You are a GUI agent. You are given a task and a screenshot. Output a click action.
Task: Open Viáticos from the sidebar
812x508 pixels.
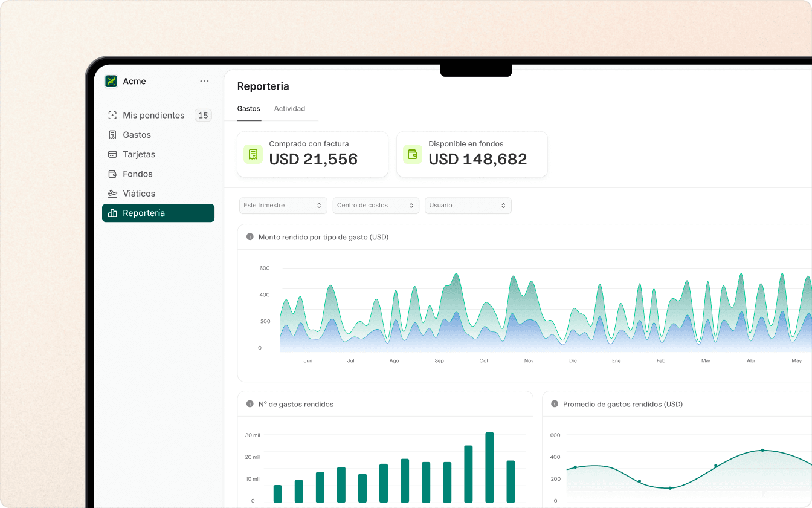(158, 194)
